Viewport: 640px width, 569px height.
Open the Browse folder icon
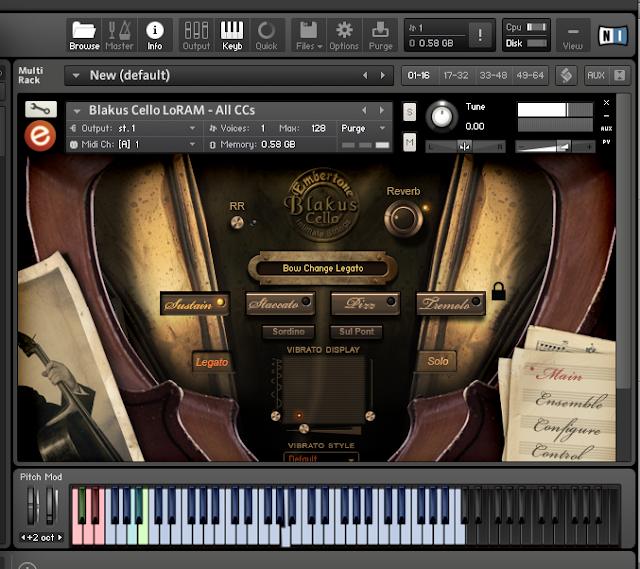click(84, 35)
